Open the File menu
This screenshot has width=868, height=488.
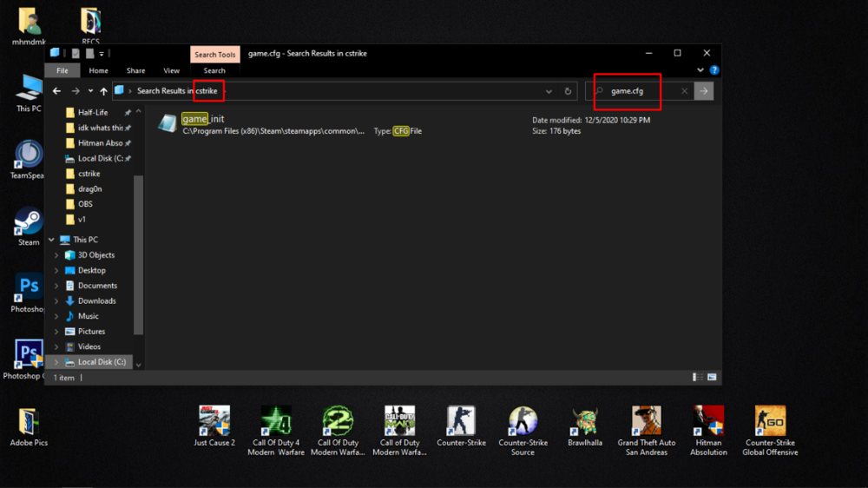pyautogui.click(x=62, y=70)
